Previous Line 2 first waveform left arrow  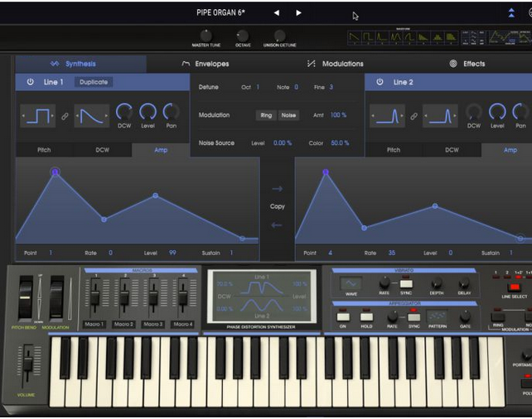pos(373,116)
